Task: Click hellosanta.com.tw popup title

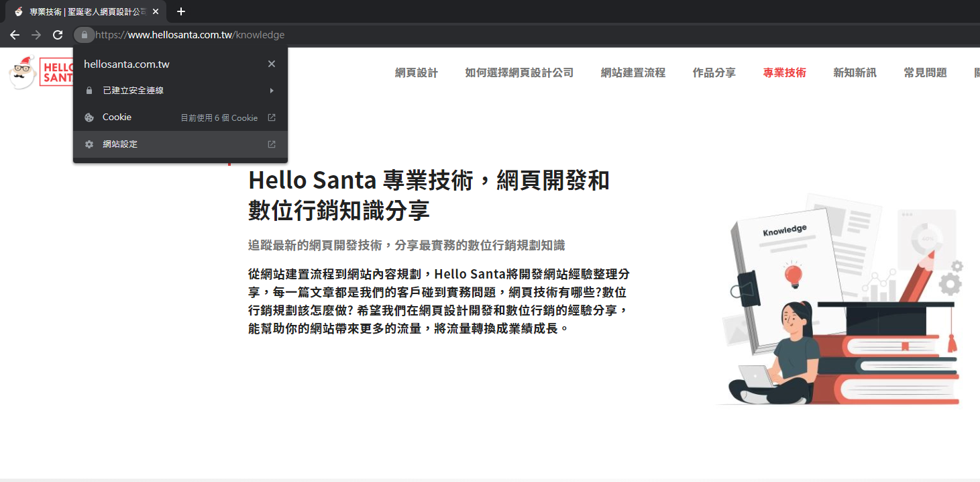Action: [x=126, y=64]
